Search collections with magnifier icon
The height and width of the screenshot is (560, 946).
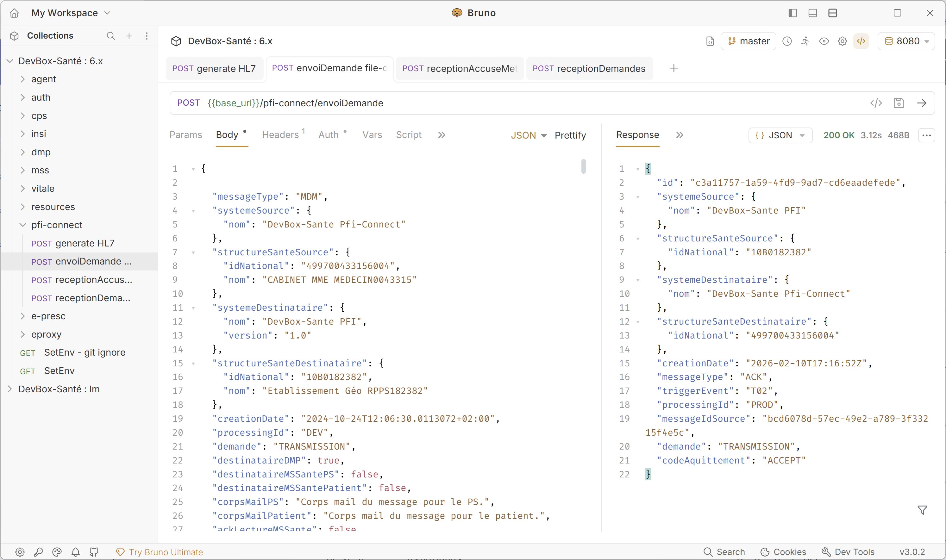pos(110,36)
